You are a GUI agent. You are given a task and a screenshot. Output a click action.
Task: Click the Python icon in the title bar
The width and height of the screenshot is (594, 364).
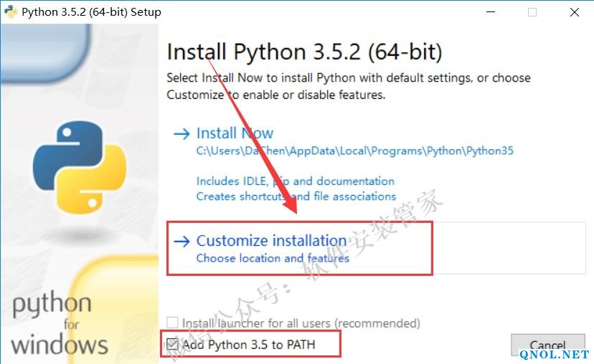(11, 12)
